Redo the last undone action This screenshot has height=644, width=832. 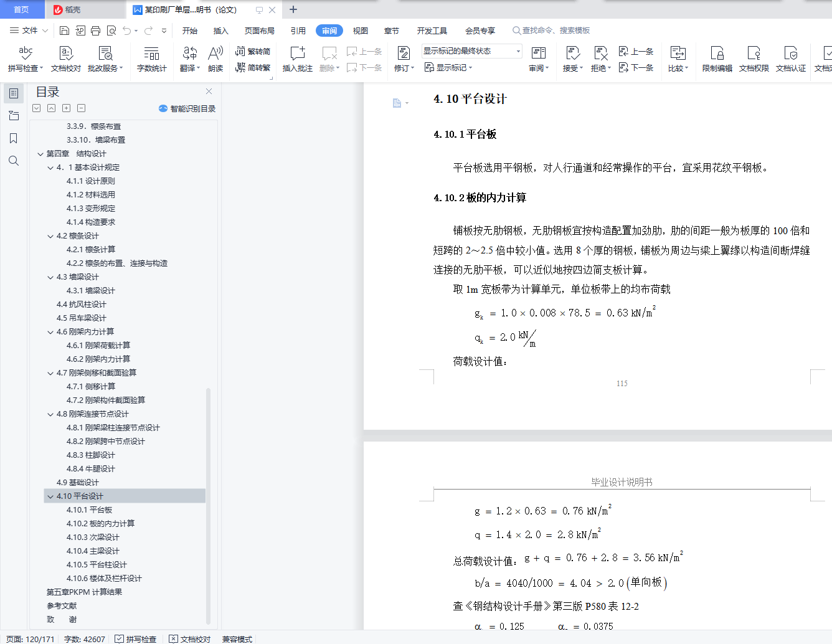coord(148,31)
